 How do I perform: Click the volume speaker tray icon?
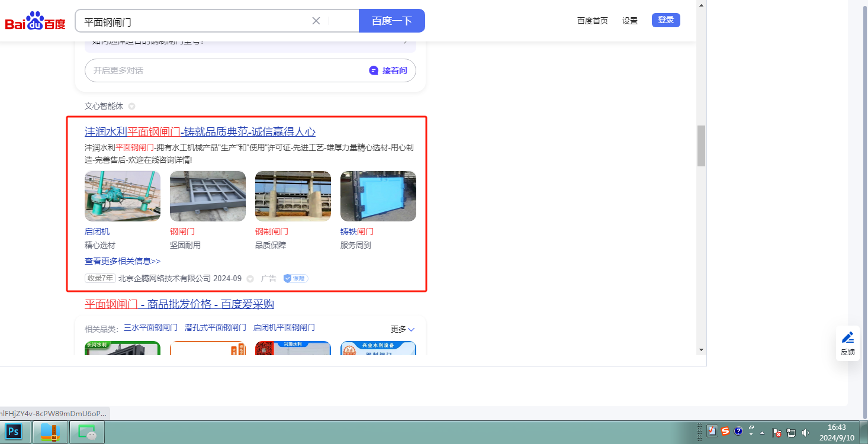pyautogui.click(x=805, y=433)
